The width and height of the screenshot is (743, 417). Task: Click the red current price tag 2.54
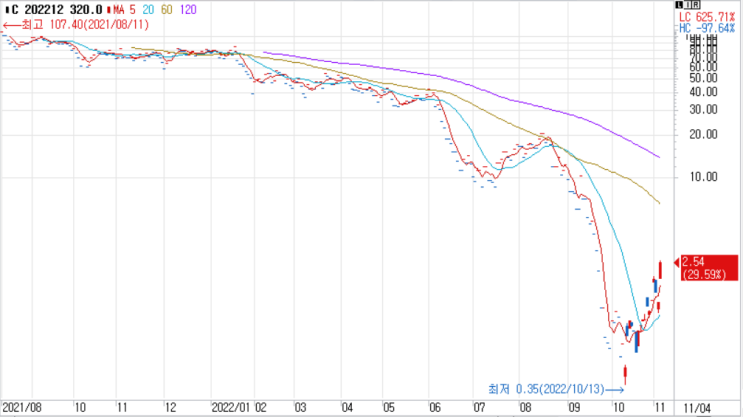709,268
